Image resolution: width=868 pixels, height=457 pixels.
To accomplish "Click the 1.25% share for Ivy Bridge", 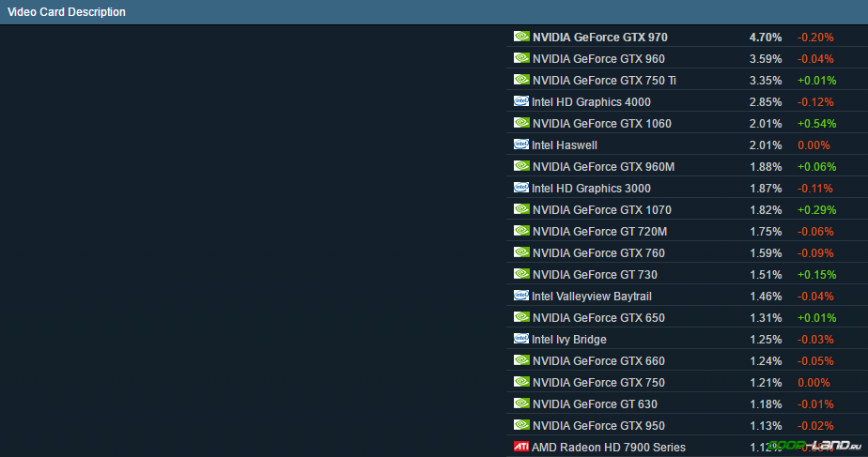I will pyautogui.click(x=767, y=340).
